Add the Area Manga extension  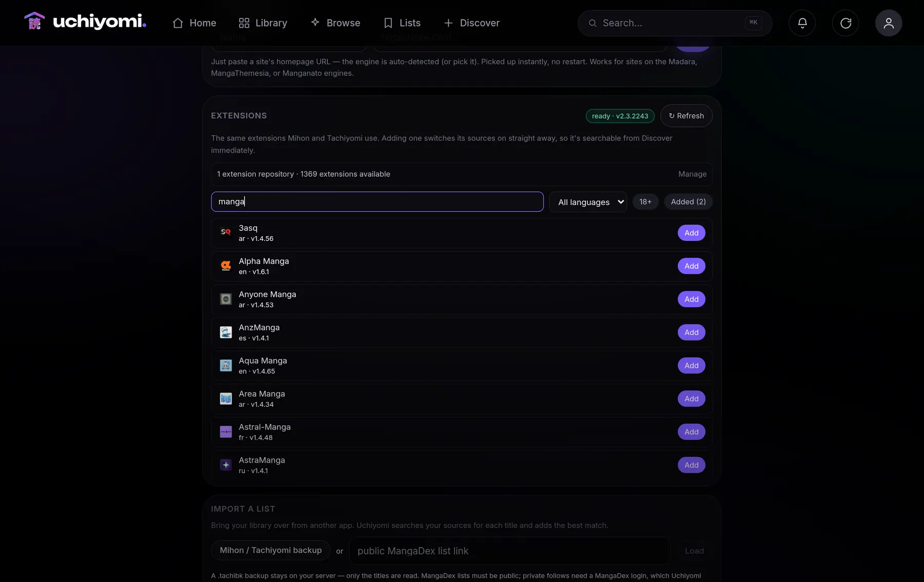[691, 399]
